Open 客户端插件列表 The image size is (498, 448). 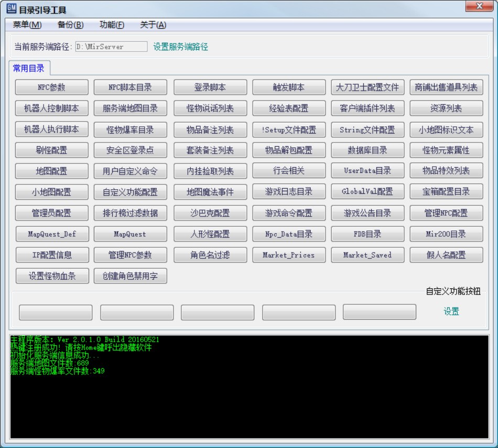click(x=367, y=108)
